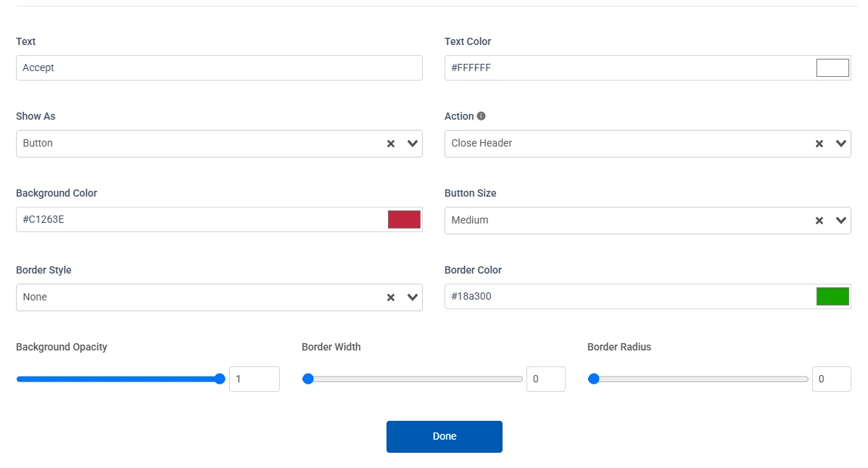
Task: Click the info icon beside Action label
Action: [481, 116]
